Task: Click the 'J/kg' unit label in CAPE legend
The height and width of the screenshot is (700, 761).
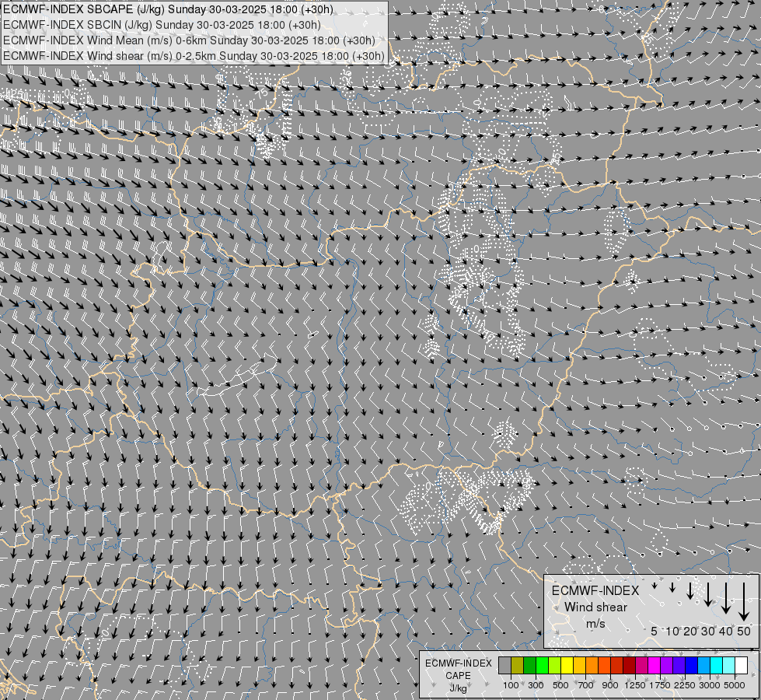Action: [x=458, y=688]
